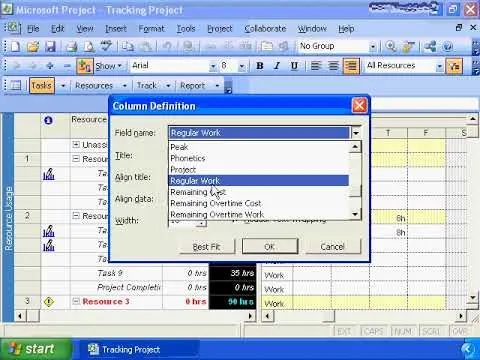The height and width of the screenshot is (360, 480).
Task: Center-align text in the formatting toolbar
Action: pos(333,66)
